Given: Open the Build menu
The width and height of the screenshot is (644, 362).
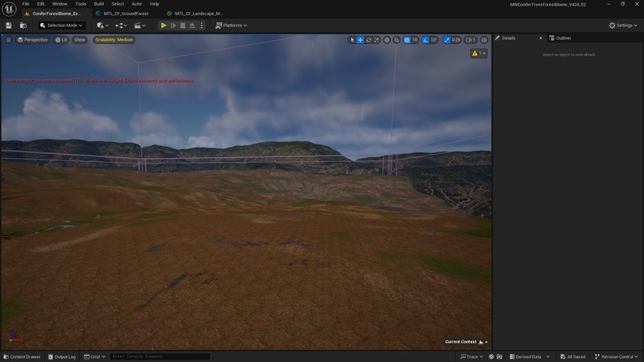Looking at the screenshot, I should point(99,4).
